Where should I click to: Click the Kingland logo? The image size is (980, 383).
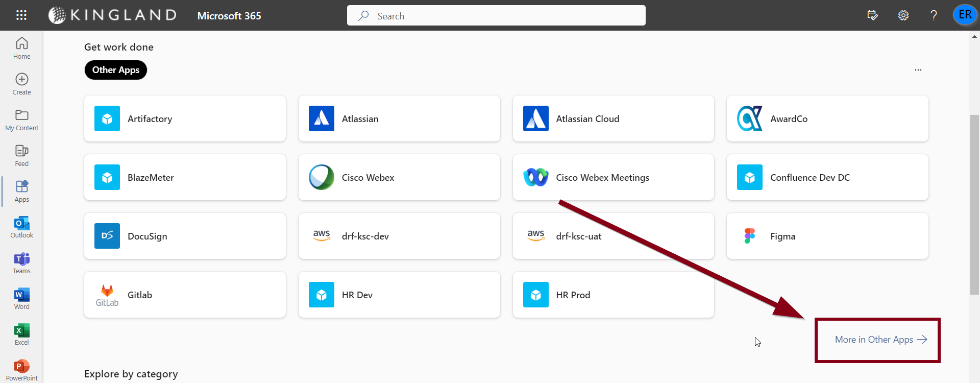113,15
